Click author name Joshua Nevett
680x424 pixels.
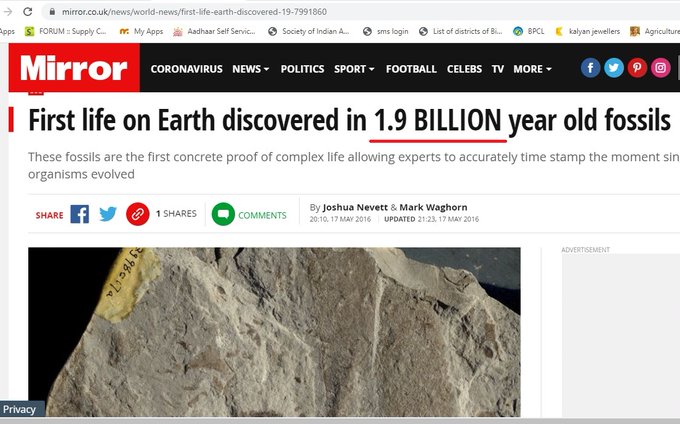[x=355, y=207]
